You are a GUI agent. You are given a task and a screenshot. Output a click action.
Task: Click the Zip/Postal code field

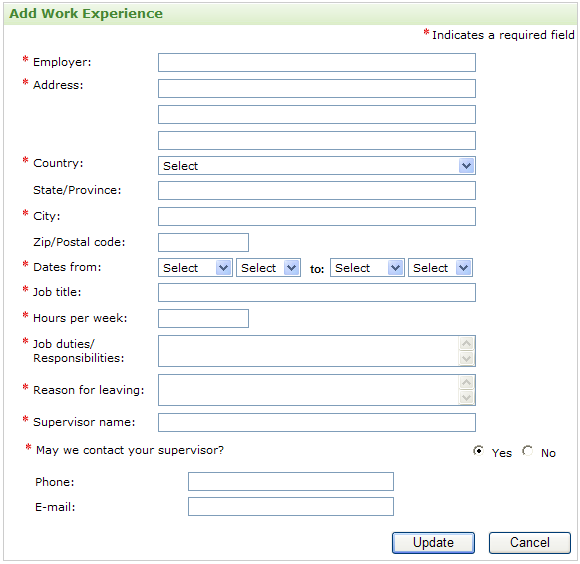[x=203, y=242]
